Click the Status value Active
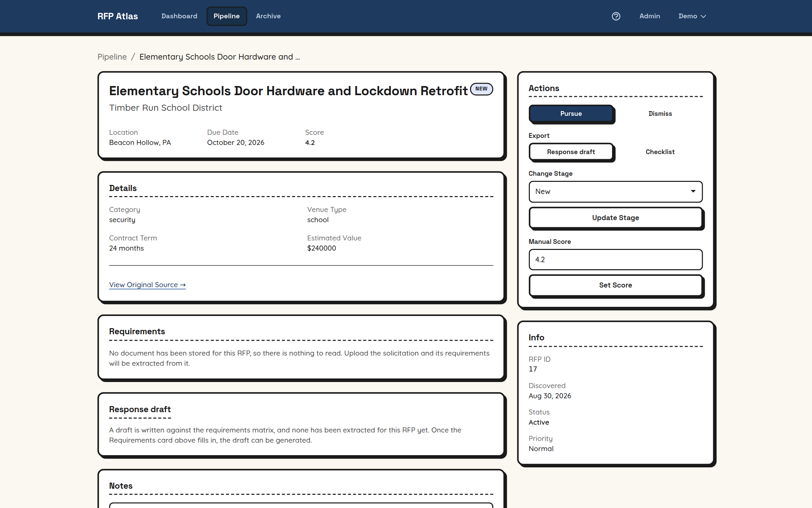This screenshot has width=812, height=508. coord(539,422)
